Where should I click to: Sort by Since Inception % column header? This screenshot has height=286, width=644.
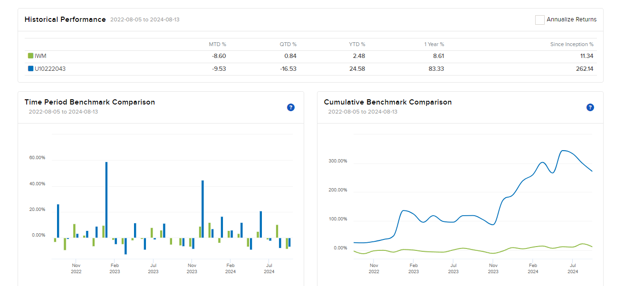572,44
